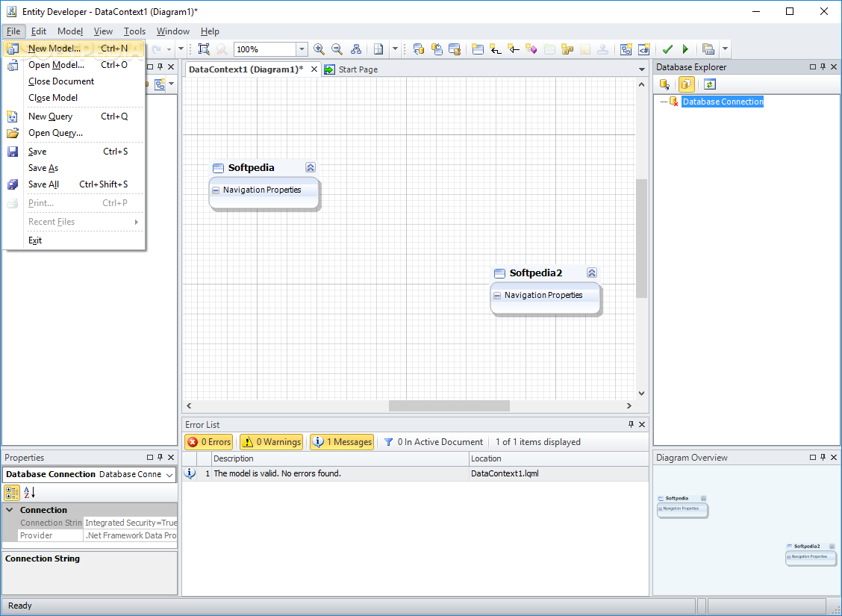
Task: Edit the Connection String value in Properties
Action: [x=131, y=523]
